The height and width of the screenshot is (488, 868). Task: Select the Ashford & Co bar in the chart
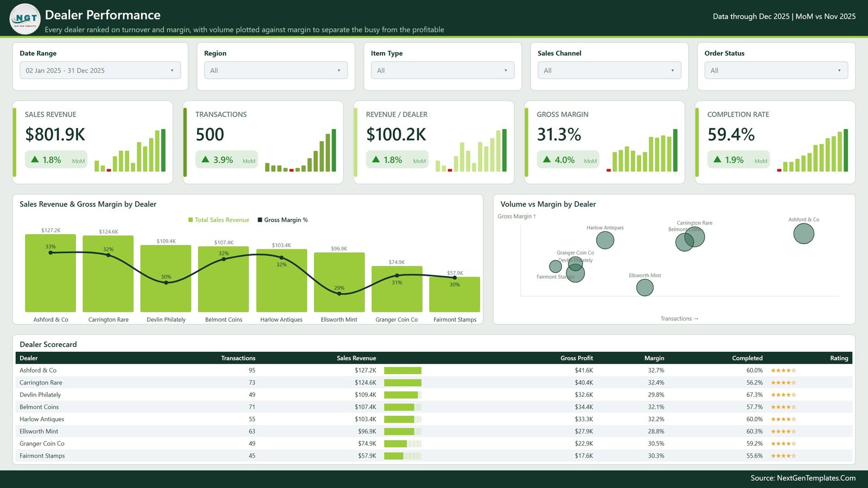[x=50, y=273]
